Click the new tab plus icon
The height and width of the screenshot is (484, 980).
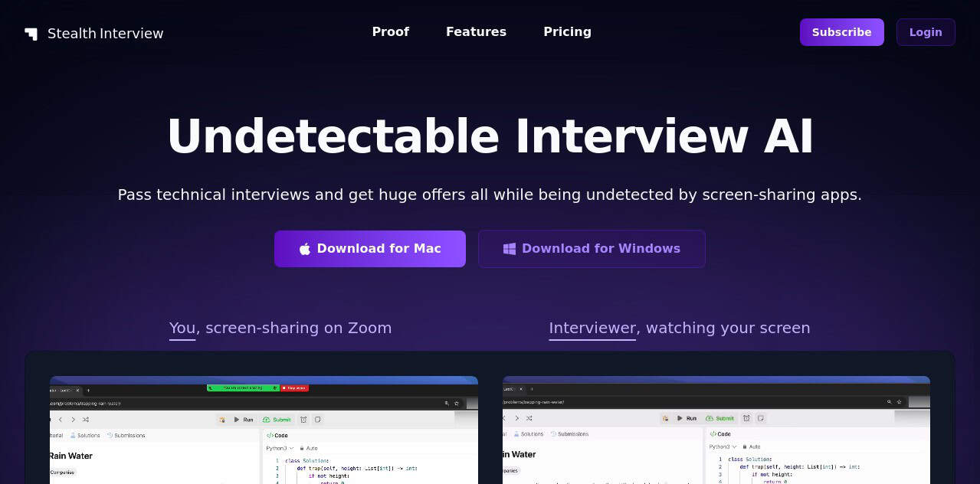88,391
